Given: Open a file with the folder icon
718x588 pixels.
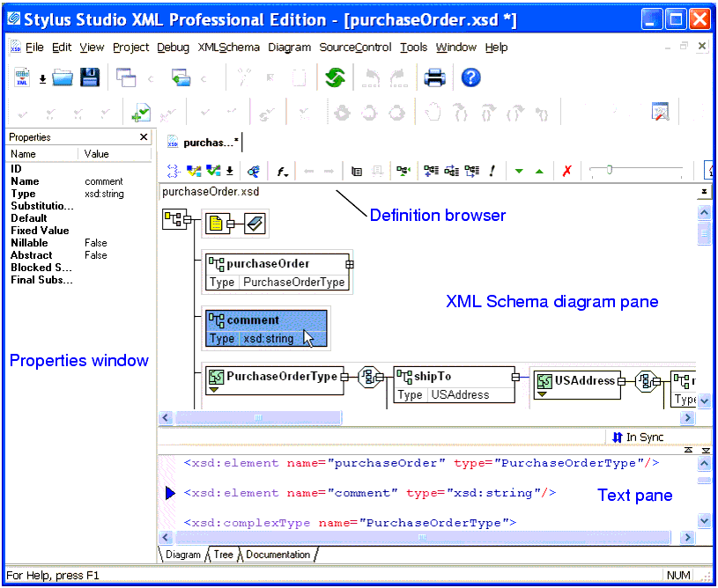Looking at the screenshot, I should click(63, 78).
